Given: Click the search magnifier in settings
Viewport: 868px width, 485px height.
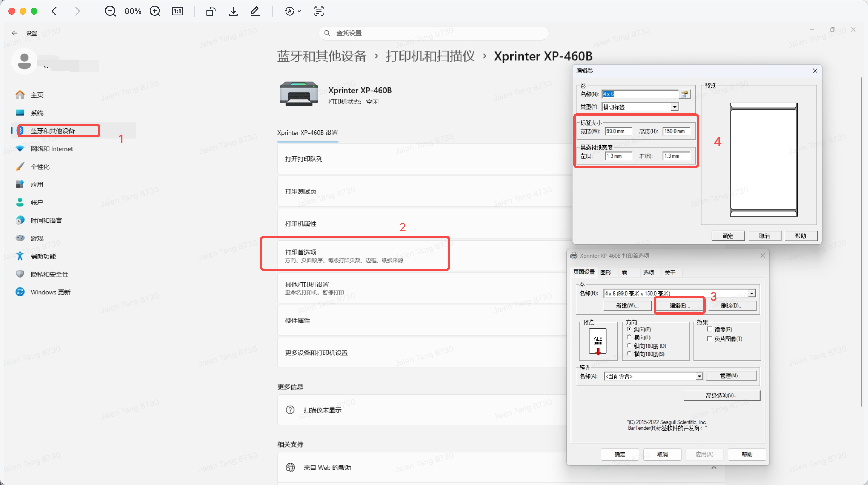Looking at the screenshot, I should (327, 33).
